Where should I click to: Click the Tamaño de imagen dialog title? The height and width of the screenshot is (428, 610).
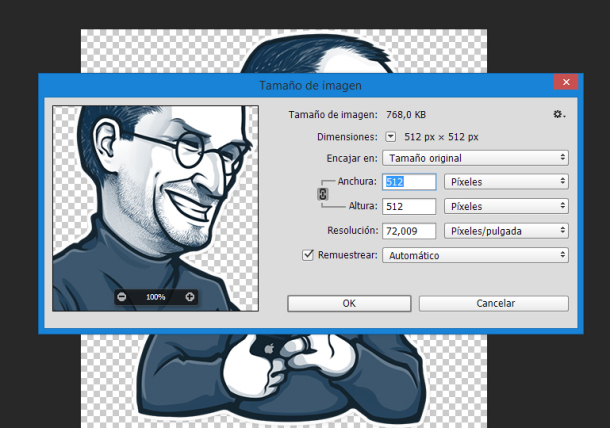click(310, 85)
